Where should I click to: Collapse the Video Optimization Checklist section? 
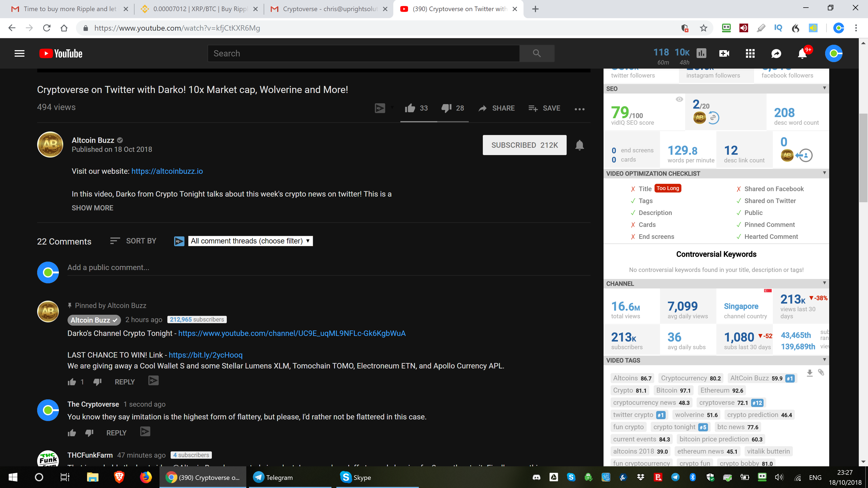824,173
